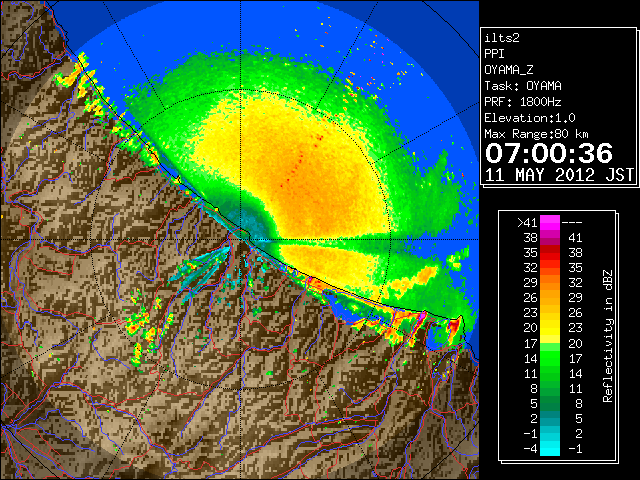The height and width of the screenshot is (480, 640).
Task: Click the "---" legend label
Action: [572, 223]
